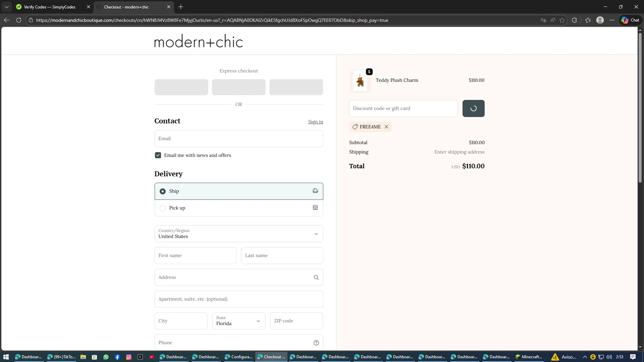Screen dimensions: 644x362
Task: Select the Checkout modern+chic tab
Action: (133, 7)
